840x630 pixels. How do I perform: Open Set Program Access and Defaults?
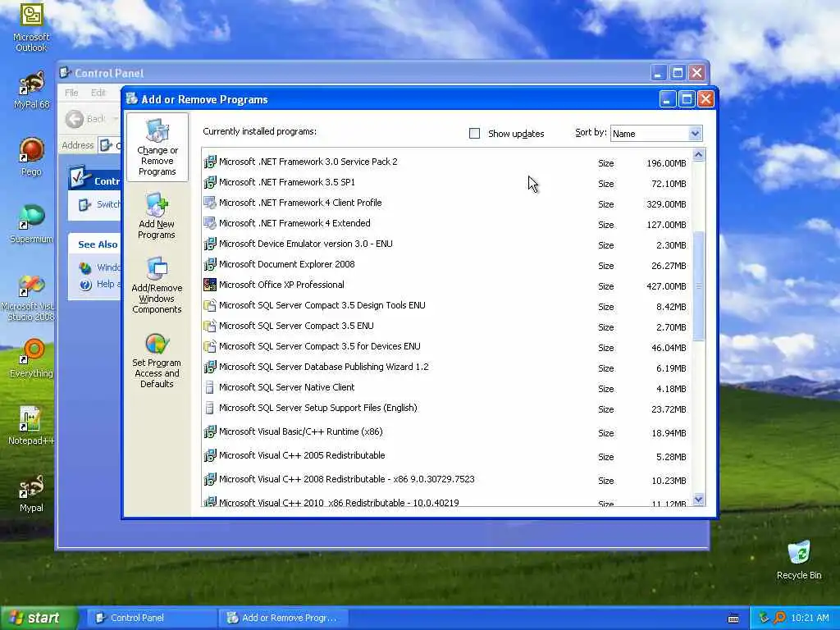tap(157, 361)
